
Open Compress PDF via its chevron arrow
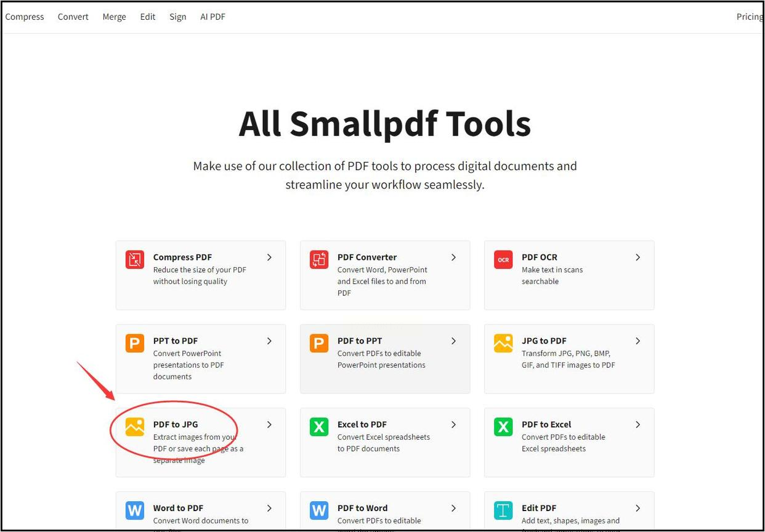269,257
